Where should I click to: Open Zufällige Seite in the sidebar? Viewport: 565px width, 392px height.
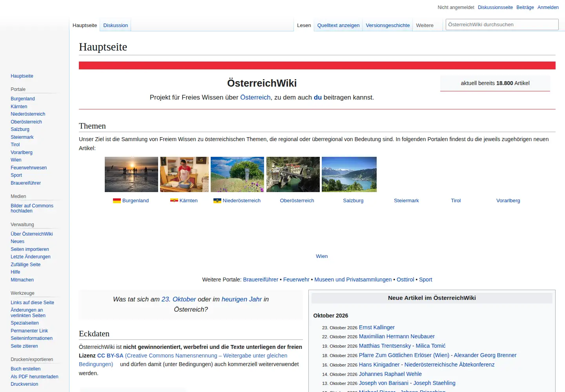(x=26, y=265)
